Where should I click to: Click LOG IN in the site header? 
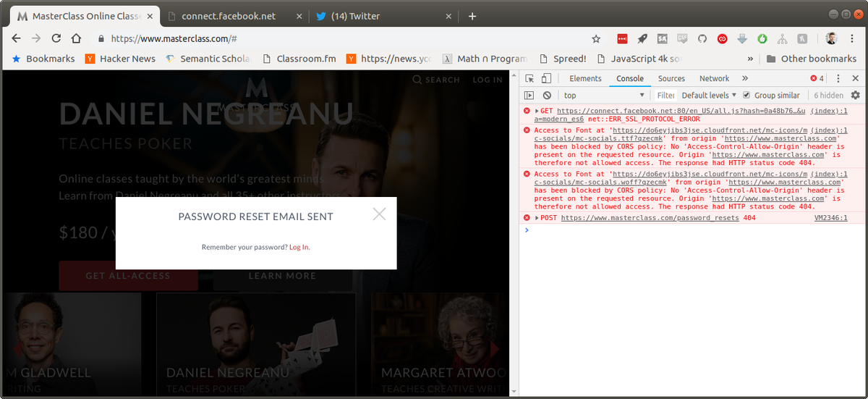click(x=488, y=80)
